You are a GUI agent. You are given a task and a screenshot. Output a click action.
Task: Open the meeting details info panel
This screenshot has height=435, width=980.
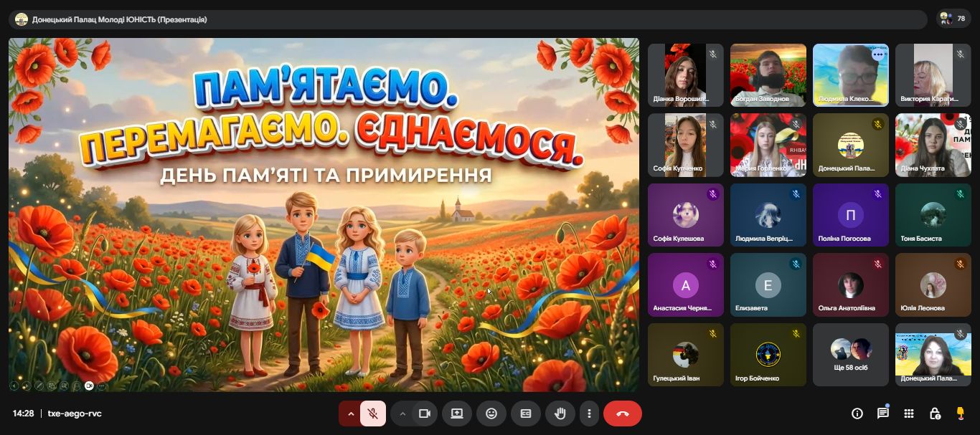point(857,414)
